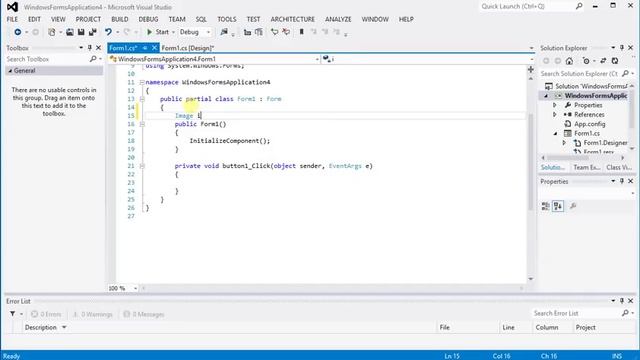
Task: Click the Open File toolbar icon
Action: coord(70,32)
